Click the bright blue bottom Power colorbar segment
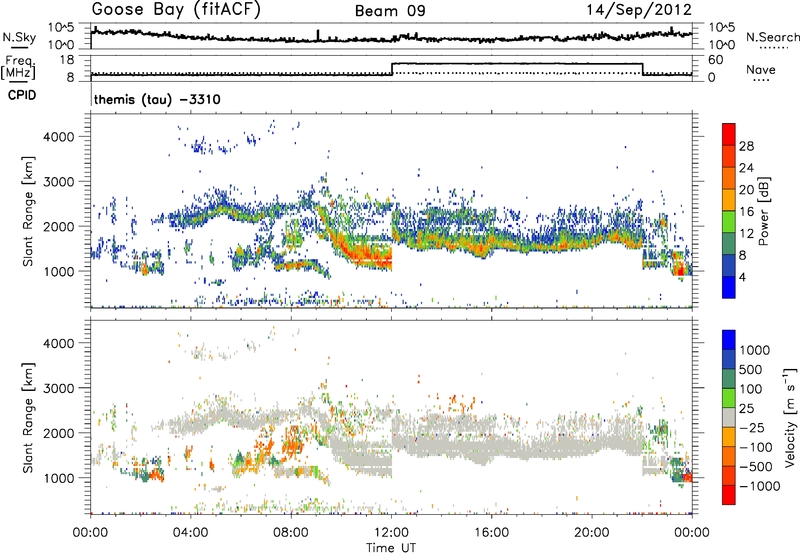The width and height of the screenshot is (800, 554). point(729,287)
